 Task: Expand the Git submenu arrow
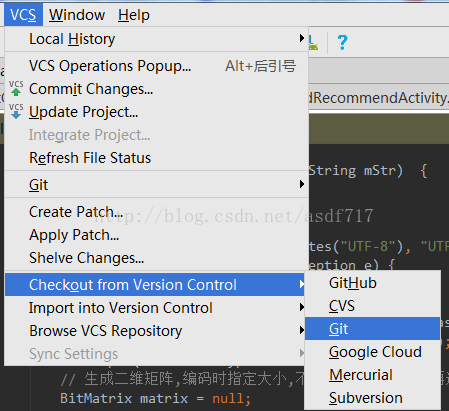click(x=301, y=184)
